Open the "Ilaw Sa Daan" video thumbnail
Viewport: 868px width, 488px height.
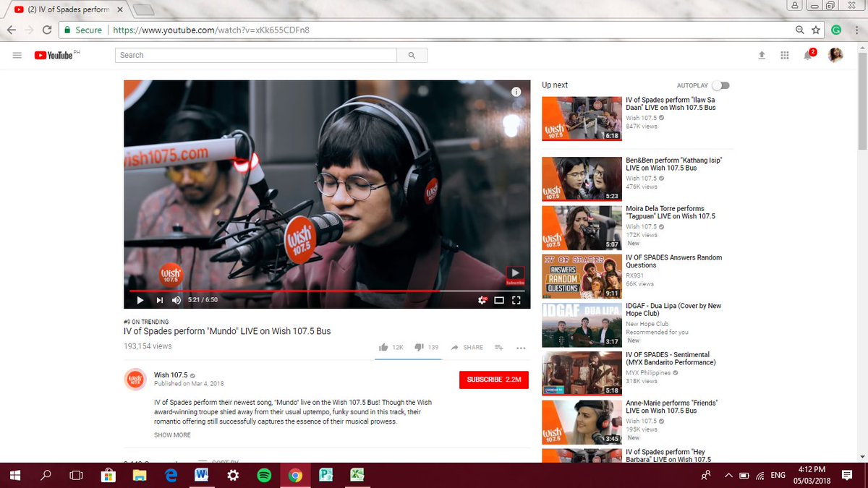pyautogui.click(x=582, y=119)
